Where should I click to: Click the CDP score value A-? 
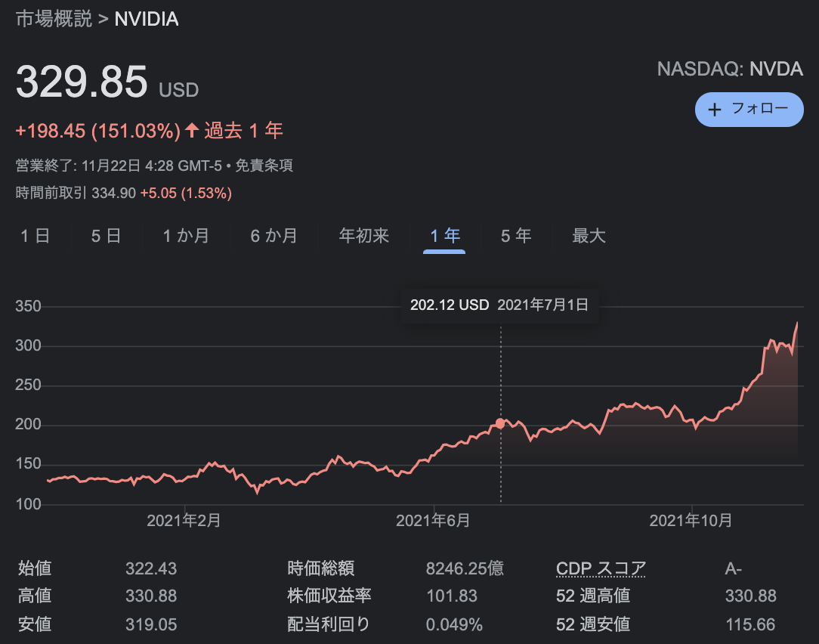tap(734, 568)
